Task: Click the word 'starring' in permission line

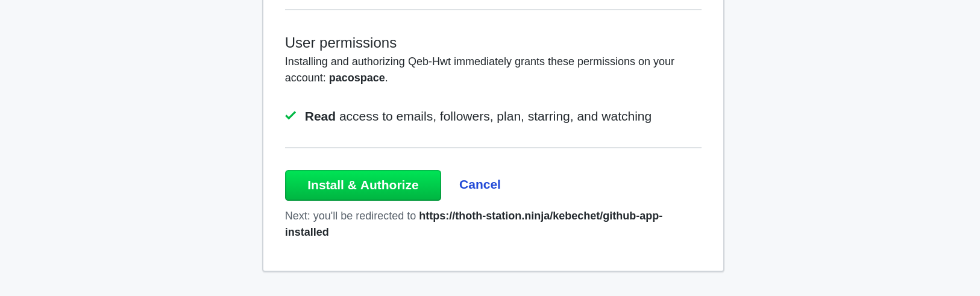Action: tap(548, 116)
